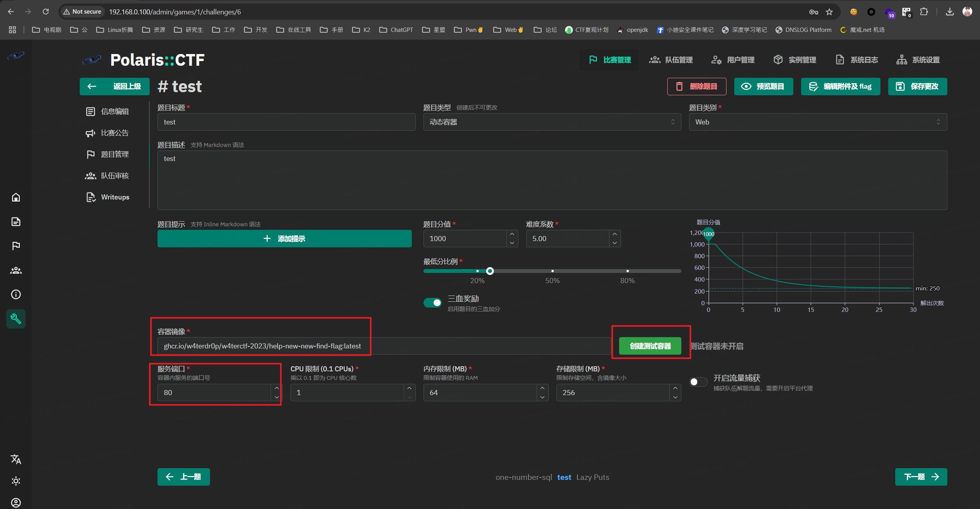Disable the 三血奖励 toggle switch
Viewport: 980px width, 509px height.
tap(432, 303)
